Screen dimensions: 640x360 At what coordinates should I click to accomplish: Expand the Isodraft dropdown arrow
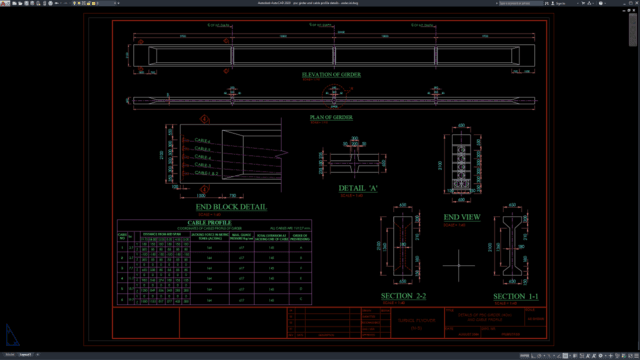pyautogui.click(x=554, y=356)
